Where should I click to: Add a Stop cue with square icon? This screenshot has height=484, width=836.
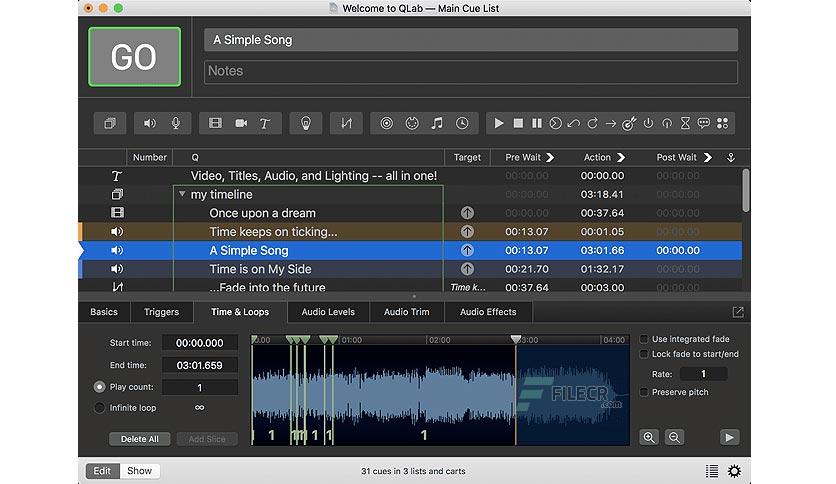[518, 124]
